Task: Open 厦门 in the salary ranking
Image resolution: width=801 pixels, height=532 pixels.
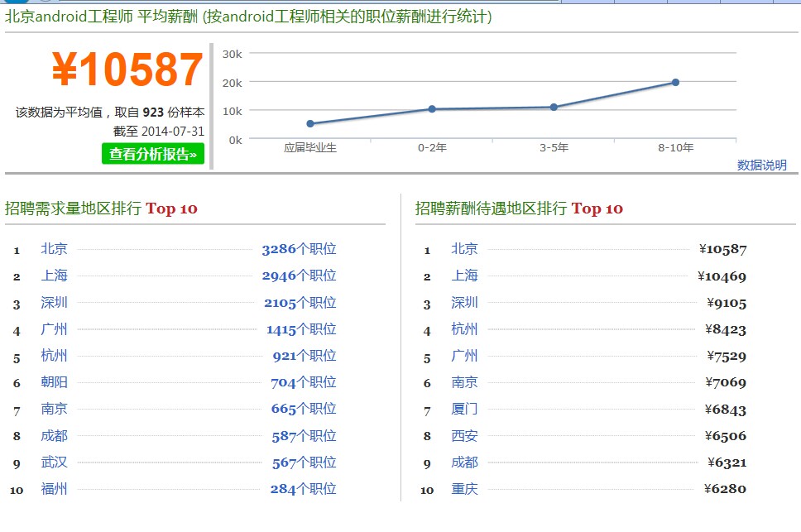Action: pos(464,409)
